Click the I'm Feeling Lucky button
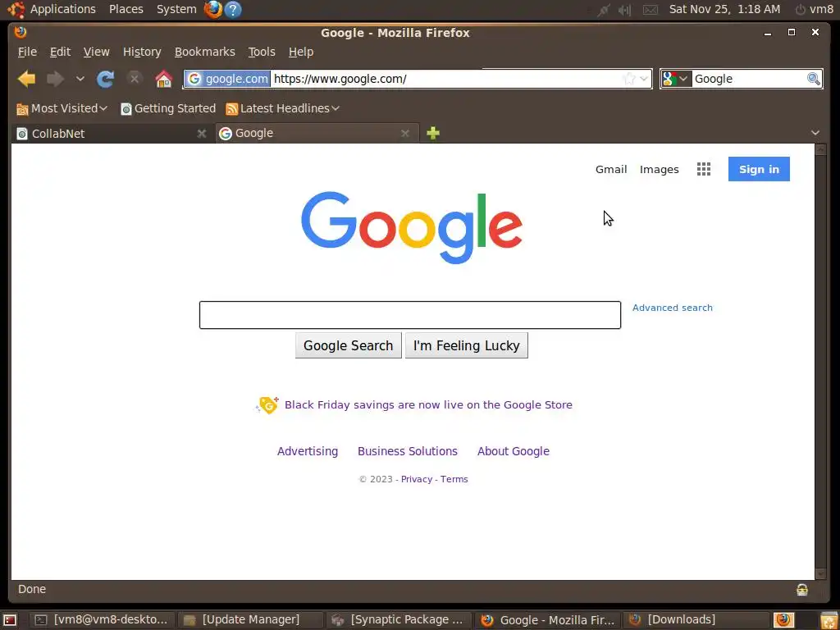The width and height of the screenshot is (840, 630). point(467,345)
